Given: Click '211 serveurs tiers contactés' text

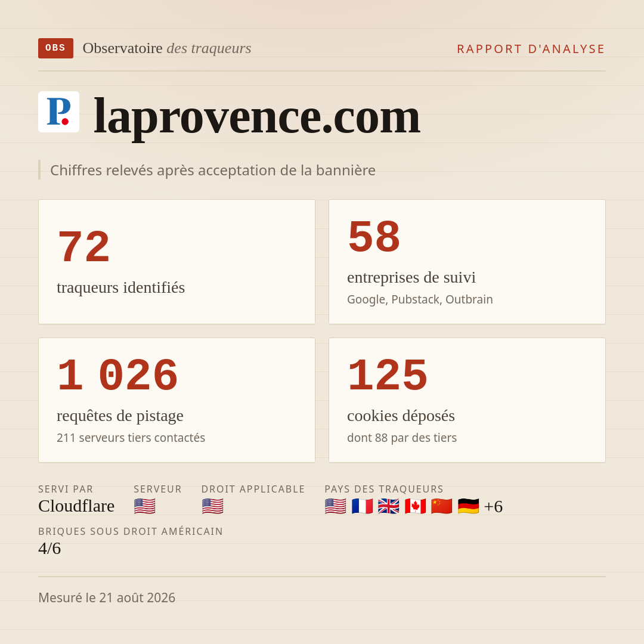Looking at the screenshot, I should tap(131, 438).
